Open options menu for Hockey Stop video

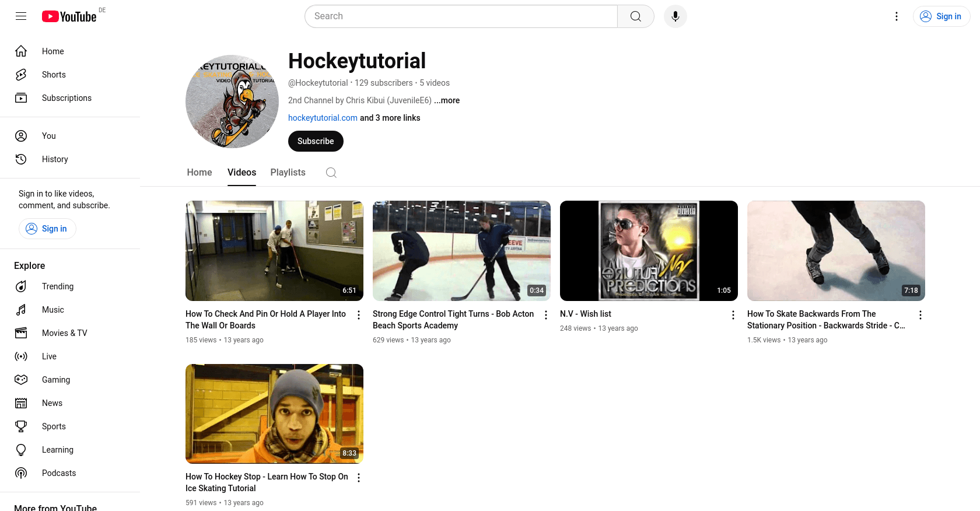tap(359, 478)
